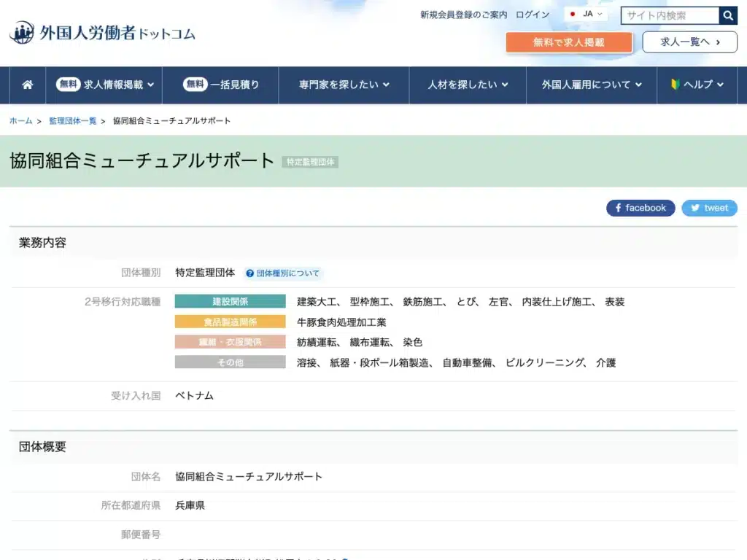Expand 外国人雇用について dropdown

pyautogui.click(x=592, y=85)
